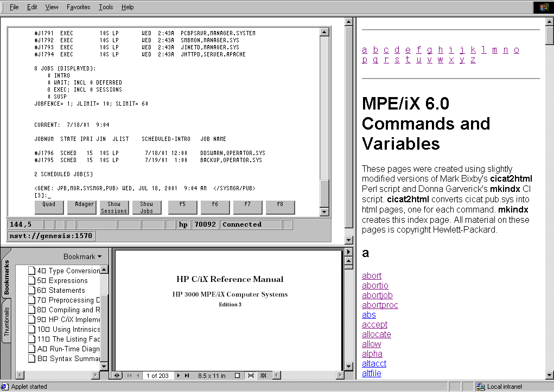The image size is (554, 392).
Task: Click page icon beside The Listing Facility bookmark
Action: pyautogui.click(x=32, y=339)
